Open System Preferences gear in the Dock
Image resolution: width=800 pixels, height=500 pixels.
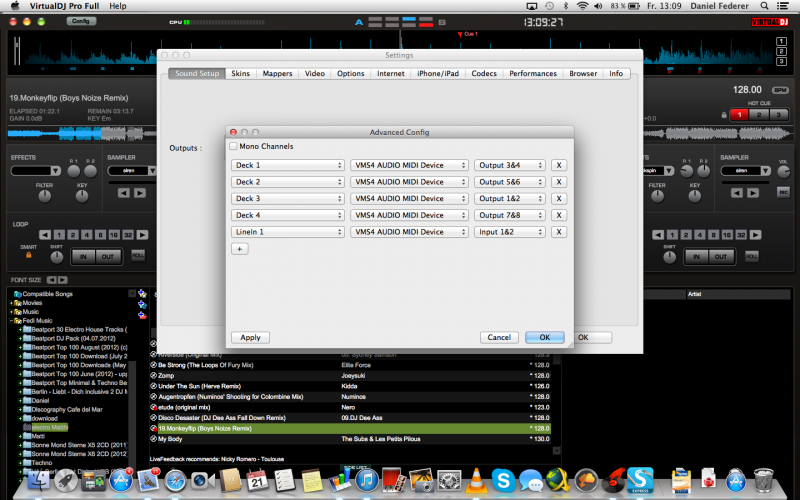[448, 481]
